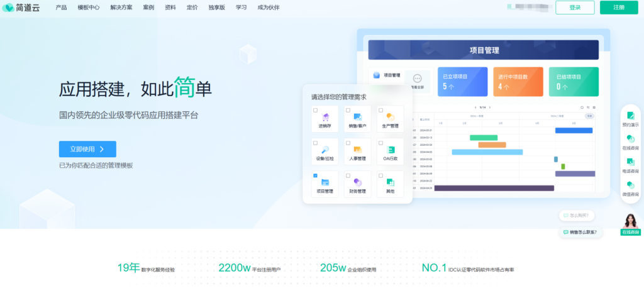Open 模板中心 in the top navigation
644x298 pixels.
[x=88, y=8]
